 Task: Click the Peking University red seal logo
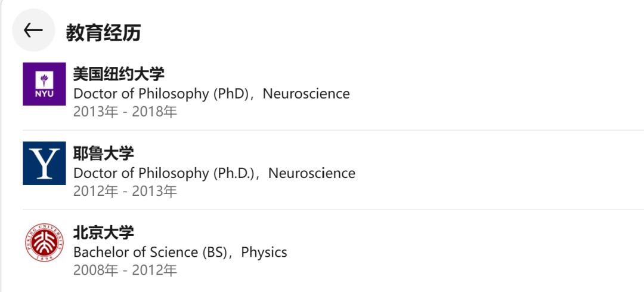coord(44,242)
